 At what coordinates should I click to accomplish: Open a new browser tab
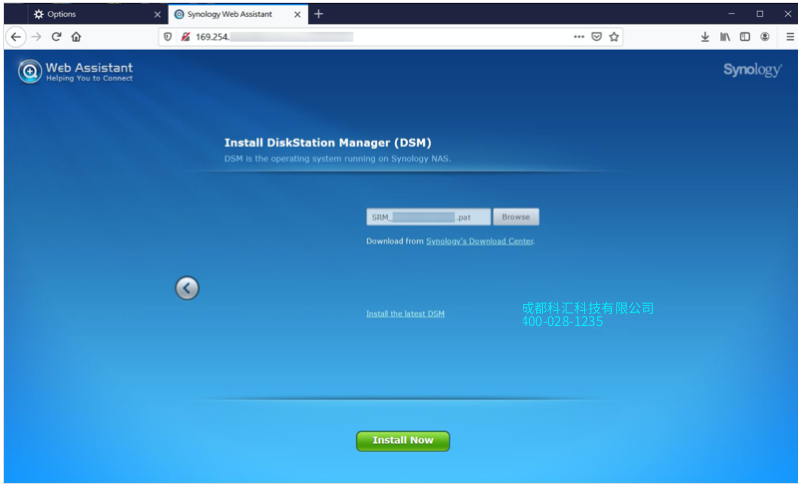319,14
